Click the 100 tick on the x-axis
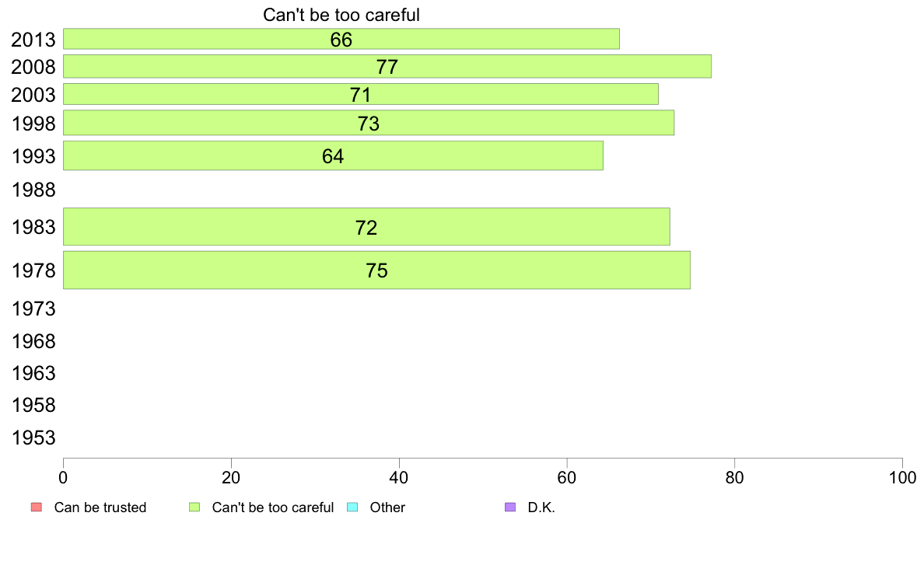Image resolution: width=924 pixels, height=572 pixels. click(902, 478)
